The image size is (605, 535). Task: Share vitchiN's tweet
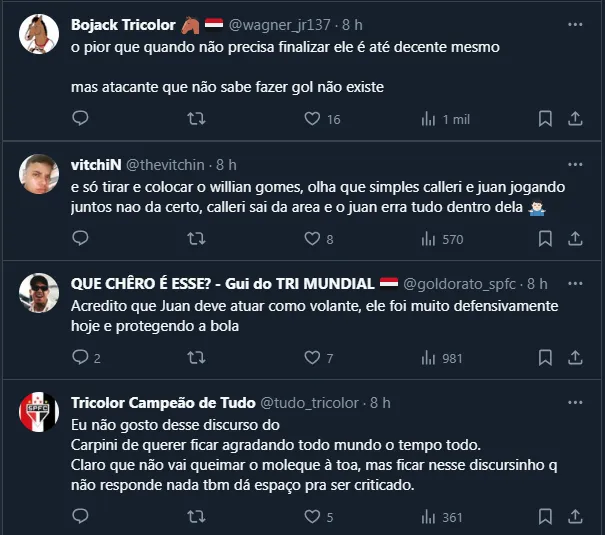tap(575, 239)
